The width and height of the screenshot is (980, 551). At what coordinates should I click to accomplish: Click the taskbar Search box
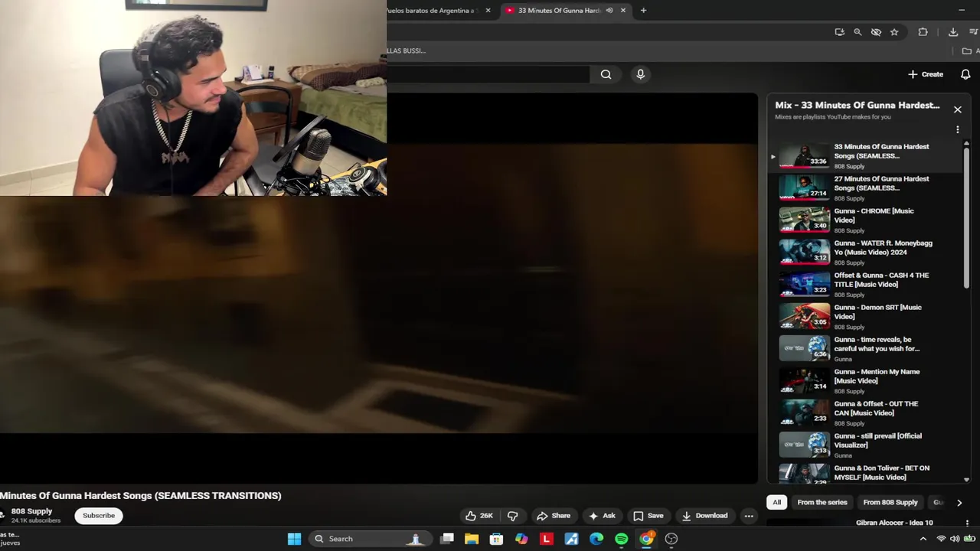click(369, 539)
